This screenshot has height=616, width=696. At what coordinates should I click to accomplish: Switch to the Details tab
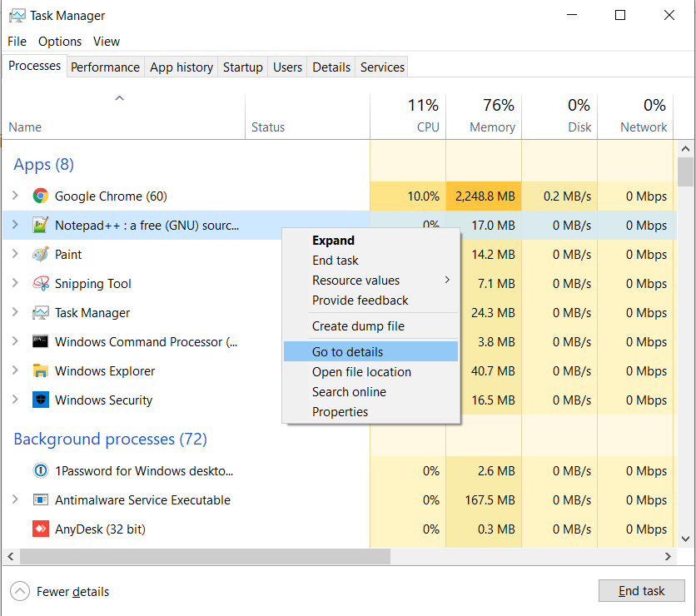[331, 67]
